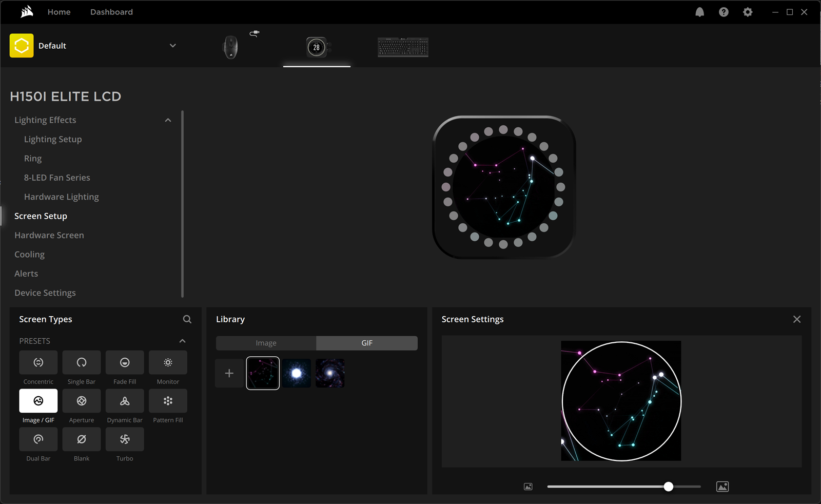Choose the Fade Fill preset
The height and width of the screenshot is (504, 821).
coord(125,362)
